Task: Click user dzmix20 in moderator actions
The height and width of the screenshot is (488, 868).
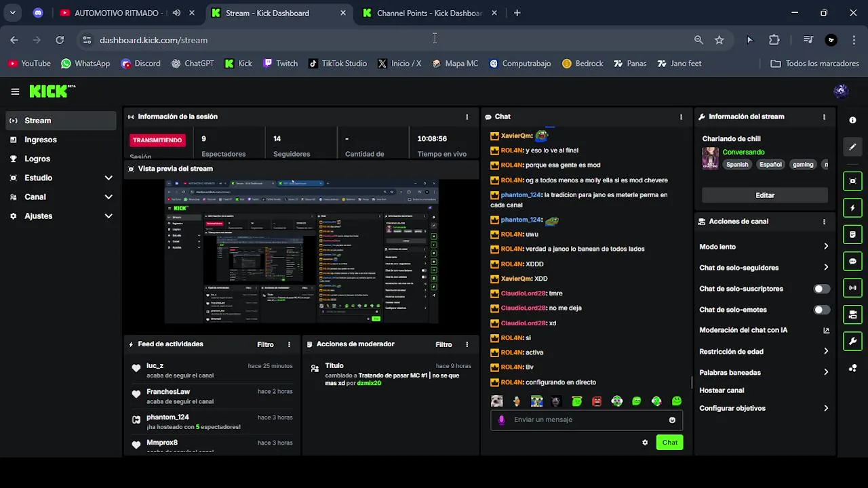Action: point(369,384)
